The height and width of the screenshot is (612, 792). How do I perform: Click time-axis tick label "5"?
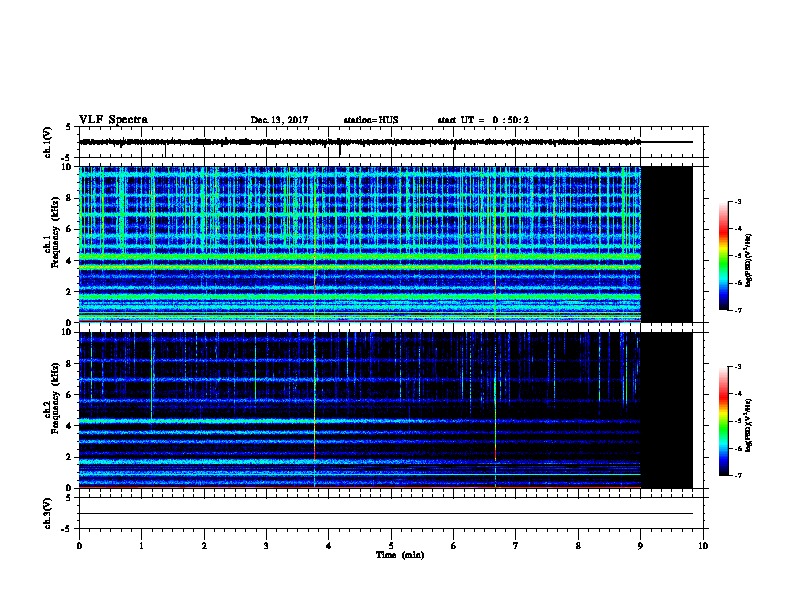[391, 546]
